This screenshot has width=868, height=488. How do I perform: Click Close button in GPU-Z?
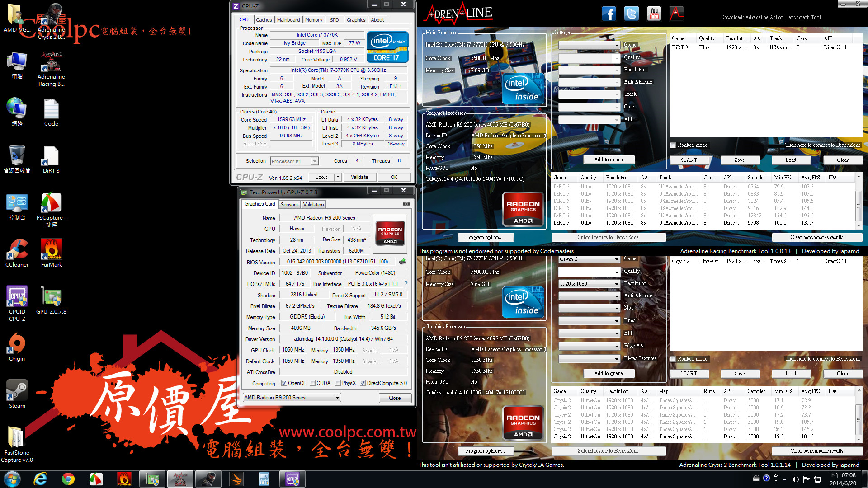point(395,398)
